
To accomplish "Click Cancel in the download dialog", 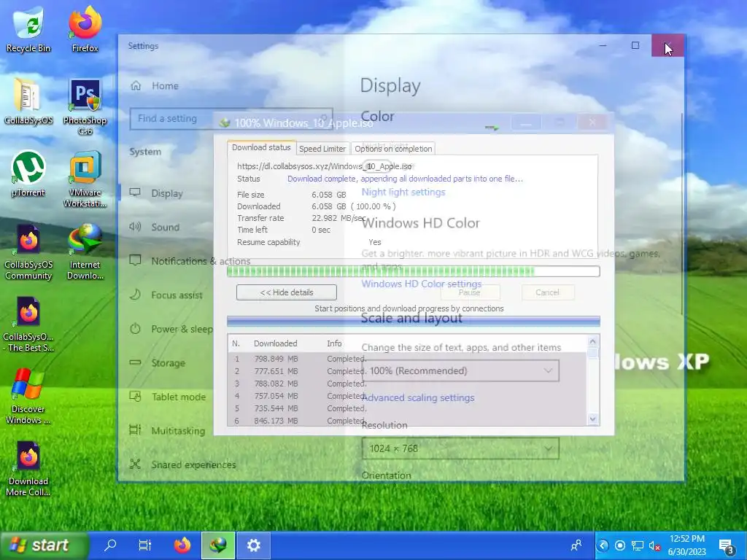I will click(547, 292).
